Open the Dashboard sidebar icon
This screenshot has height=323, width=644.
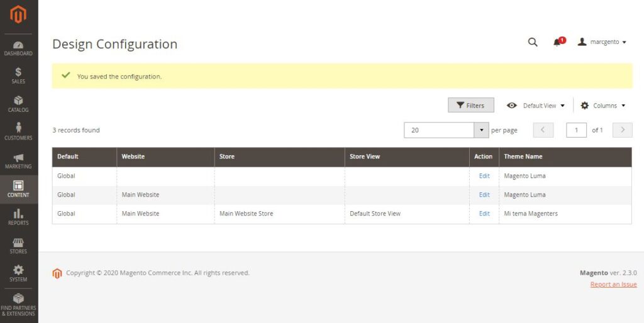(18, 48)
